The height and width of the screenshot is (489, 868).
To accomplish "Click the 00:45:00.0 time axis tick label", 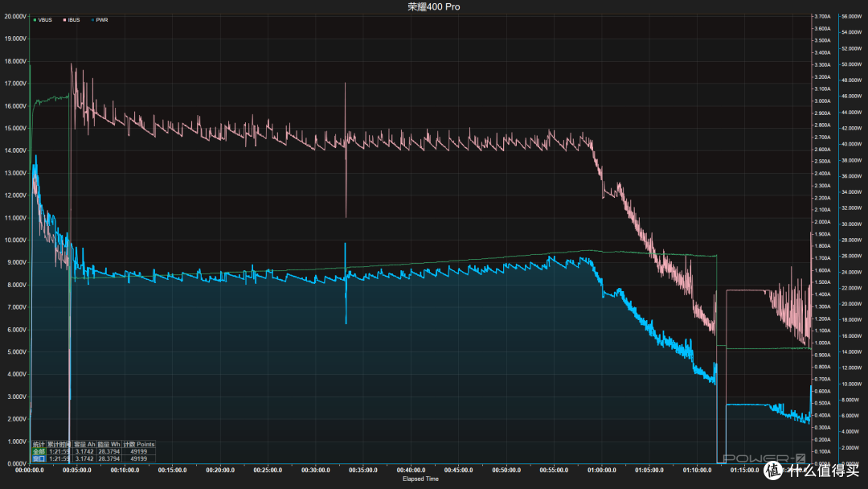I will click(x=458, y=471).
